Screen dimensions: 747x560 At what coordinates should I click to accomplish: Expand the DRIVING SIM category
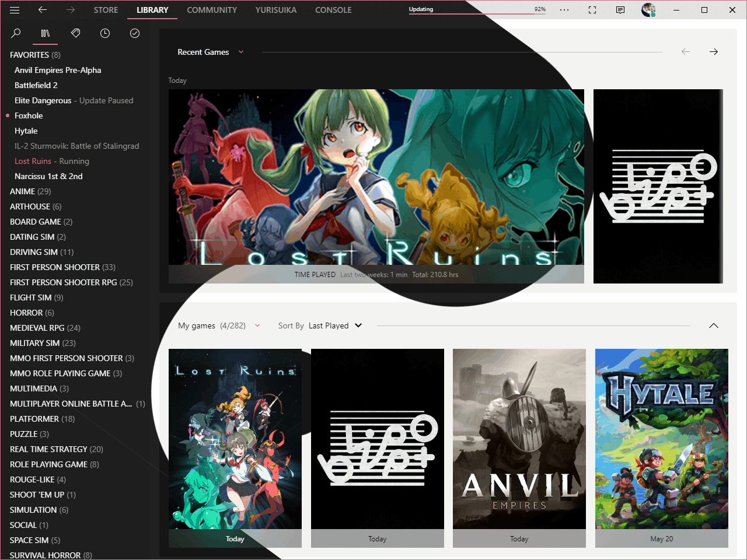point(42,252)
